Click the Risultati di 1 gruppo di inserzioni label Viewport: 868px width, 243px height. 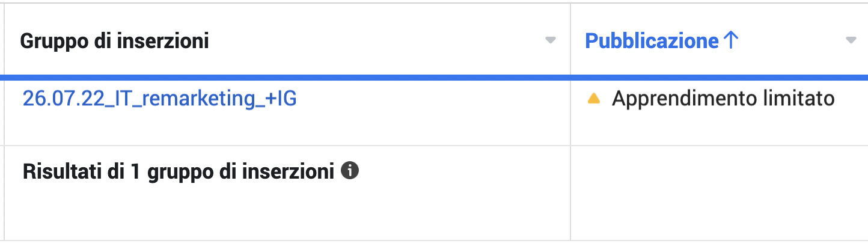178,172
